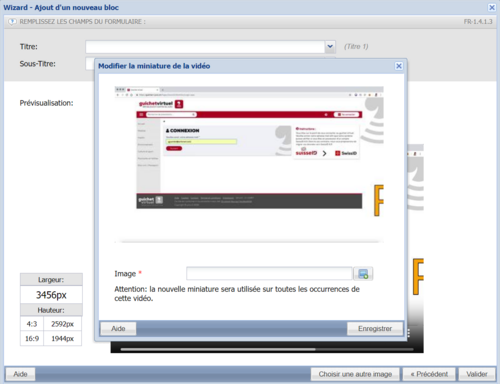The height and width of the screenshot is (384, 500).
Task: Click the Sous-Titre input field
Action: click(90, 64)
